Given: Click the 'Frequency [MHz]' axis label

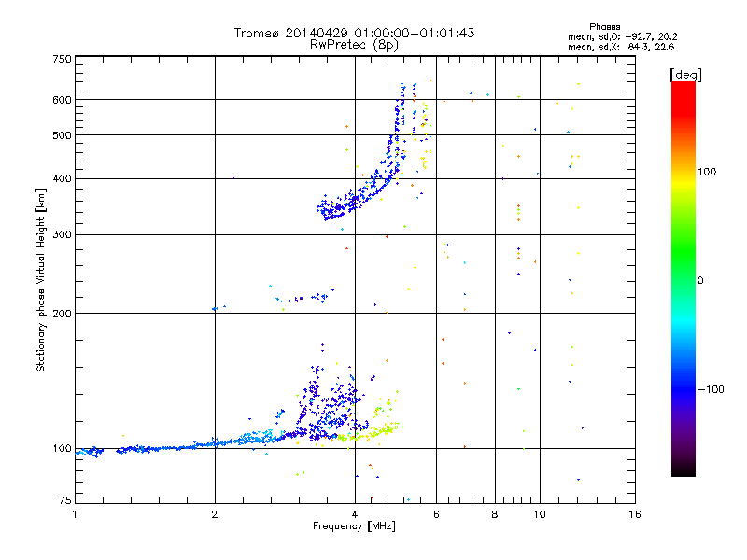Looking at the screenshot, I should point(354,526).
